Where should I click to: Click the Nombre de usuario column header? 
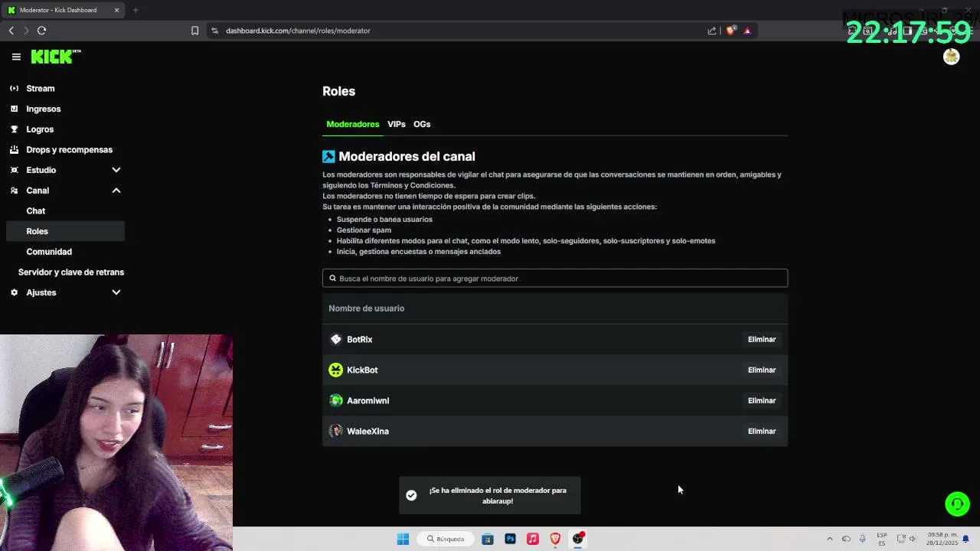(x=367, y=308)
